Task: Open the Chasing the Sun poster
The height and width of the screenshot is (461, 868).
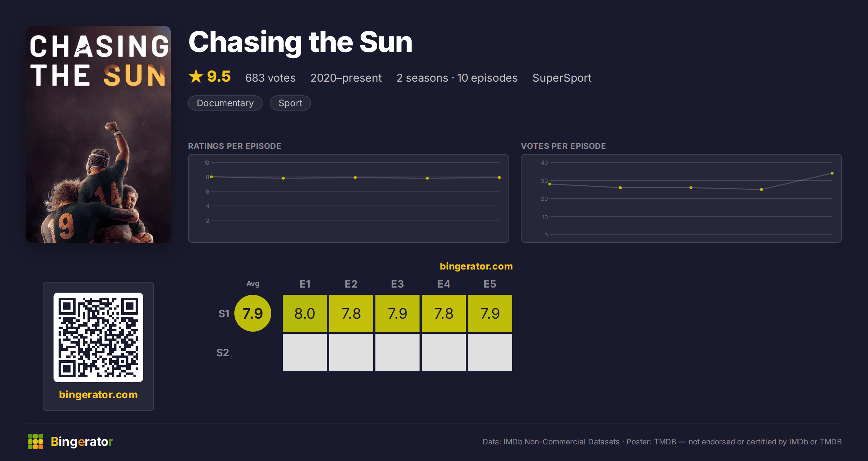Action: point(98,134)
